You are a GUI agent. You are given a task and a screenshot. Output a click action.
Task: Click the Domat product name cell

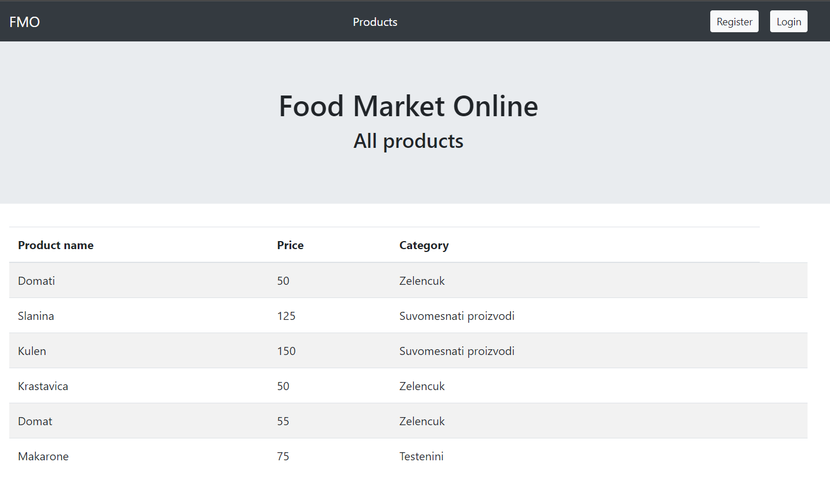coord(35,421)
